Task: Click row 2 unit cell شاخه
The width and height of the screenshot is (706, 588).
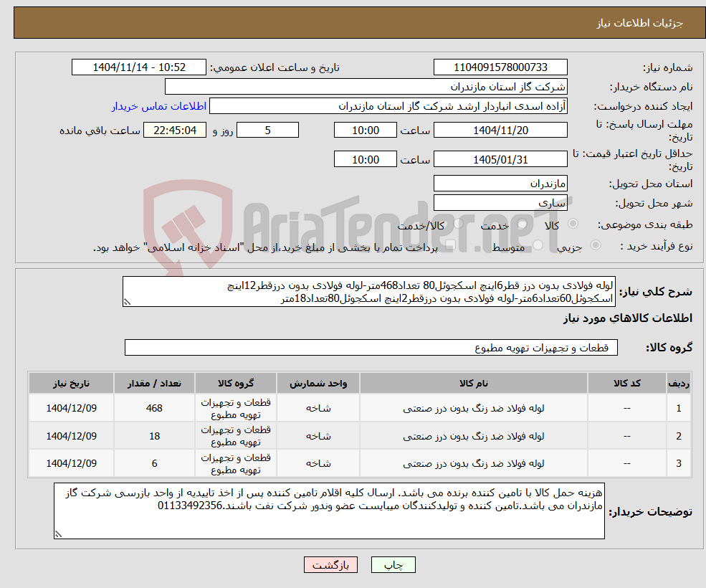Action: click(x=318, y=436)
